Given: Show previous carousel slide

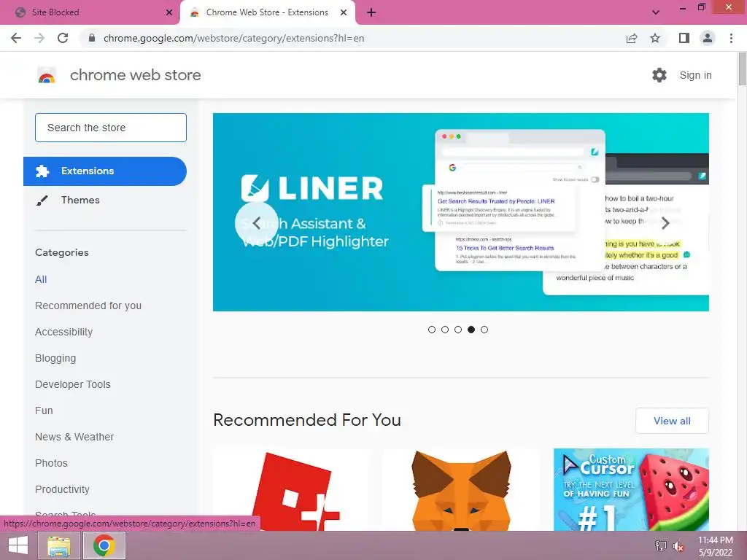Looking at the screenshot, I should [x=256, y=223].
